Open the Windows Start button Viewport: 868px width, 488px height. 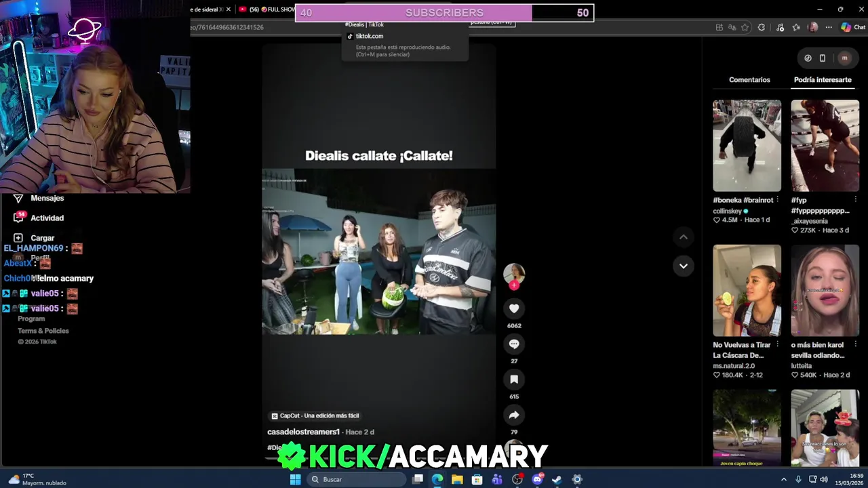[295, 479]
